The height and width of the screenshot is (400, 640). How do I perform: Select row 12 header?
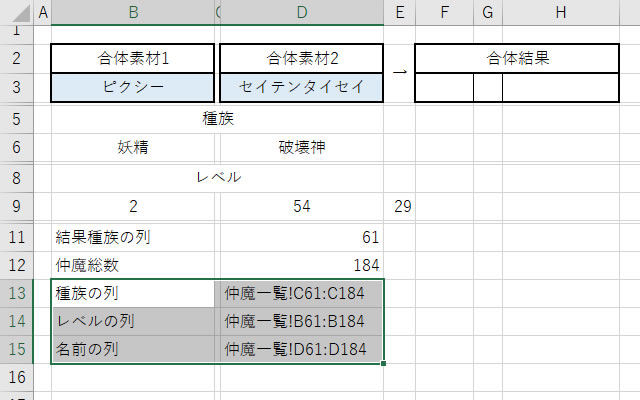[x=16, y=265]
